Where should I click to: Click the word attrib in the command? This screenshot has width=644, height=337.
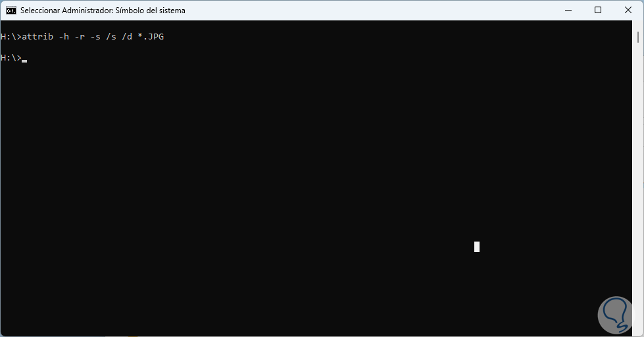coord(37,37)
